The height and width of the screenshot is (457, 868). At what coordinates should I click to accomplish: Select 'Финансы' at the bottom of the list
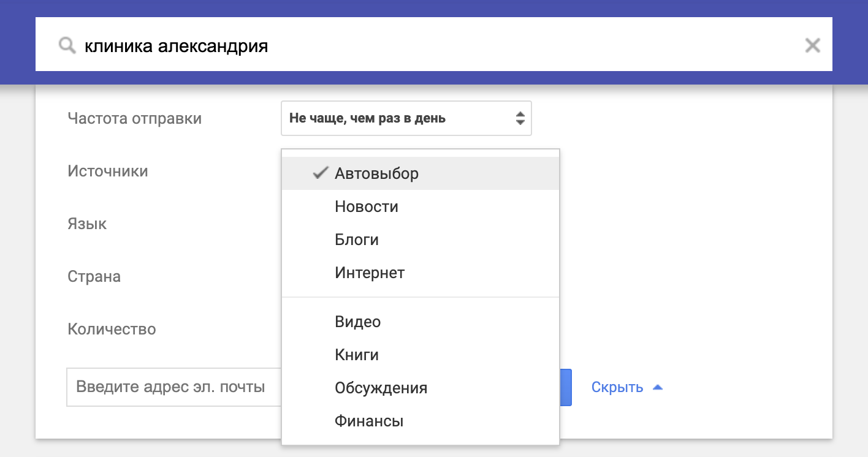tap(368, 421)
